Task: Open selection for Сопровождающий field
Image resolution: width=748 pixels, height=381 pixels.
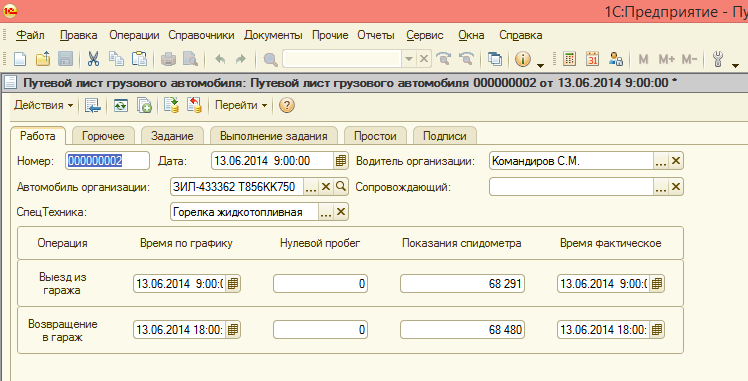Action: 661,187
